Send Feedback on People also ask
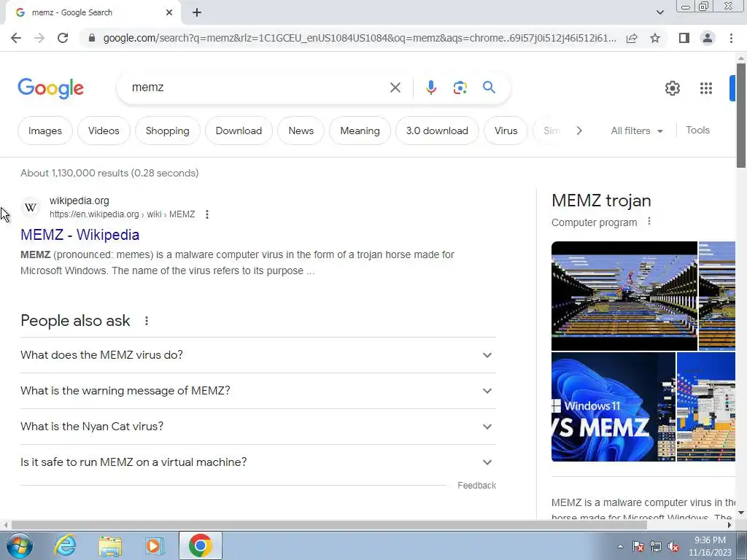747x560 pixels. click(476, 485)
